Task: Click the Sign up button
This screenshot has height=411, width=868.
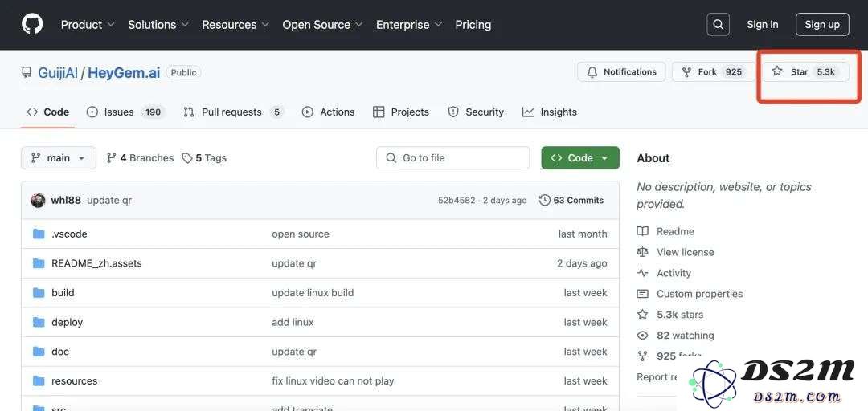Action: pos(822,24)
